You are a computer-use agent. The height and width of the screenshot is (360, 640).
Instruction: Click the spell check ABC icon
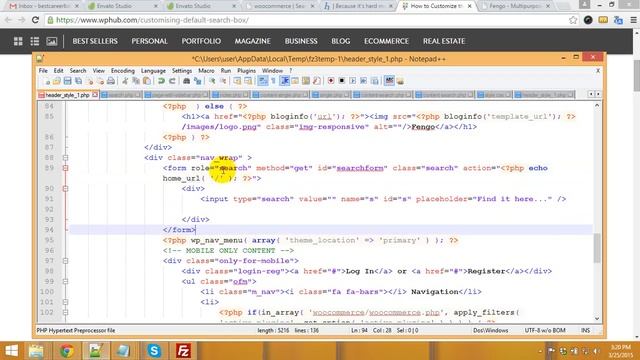(x=389, y=81)
